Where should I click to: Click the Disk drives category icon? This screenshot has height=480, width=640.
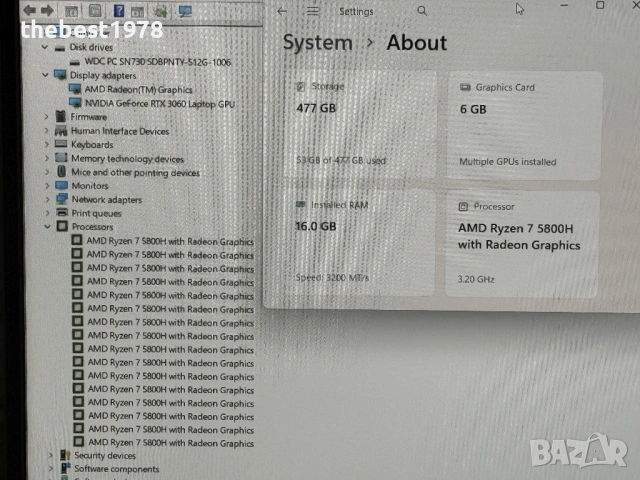coord(60,48)
